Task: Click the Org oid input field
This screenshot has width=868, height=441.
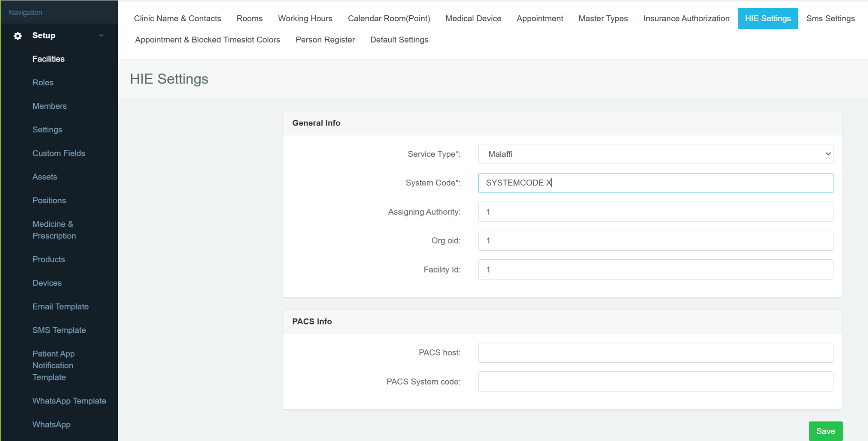Action: pos(656,241)
